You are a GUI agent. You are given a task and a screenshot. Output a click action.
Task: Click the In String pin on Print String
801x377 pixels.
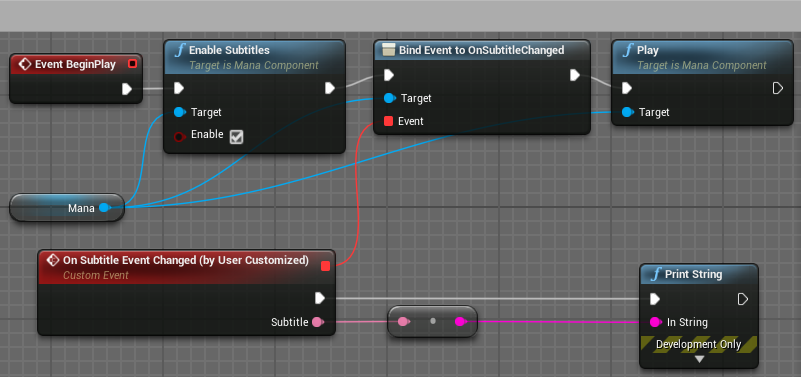pyautogui.click(x=655, y=322)
